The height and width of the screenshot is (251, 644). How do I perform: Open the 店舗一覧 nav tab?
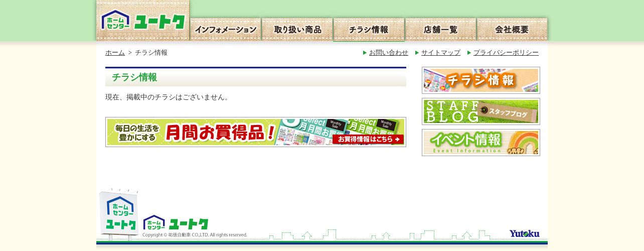click(441, 30)
